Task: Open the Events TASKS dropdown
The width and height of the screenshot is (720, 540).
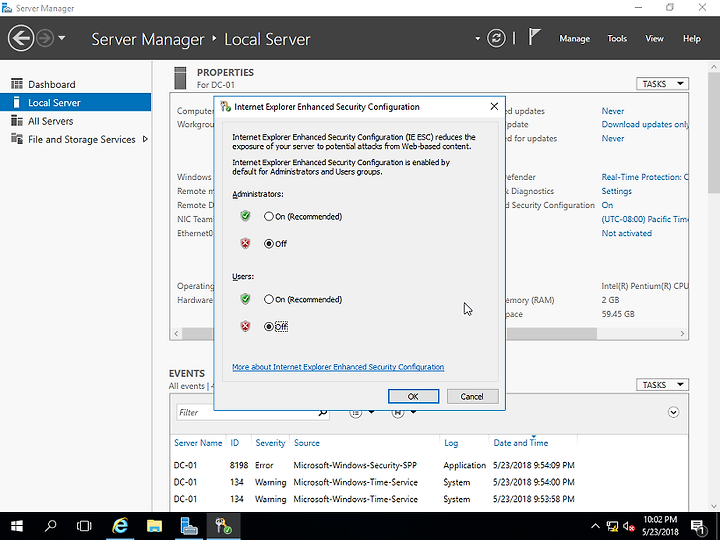Action: pyautogui.click(x=662, y=385)
